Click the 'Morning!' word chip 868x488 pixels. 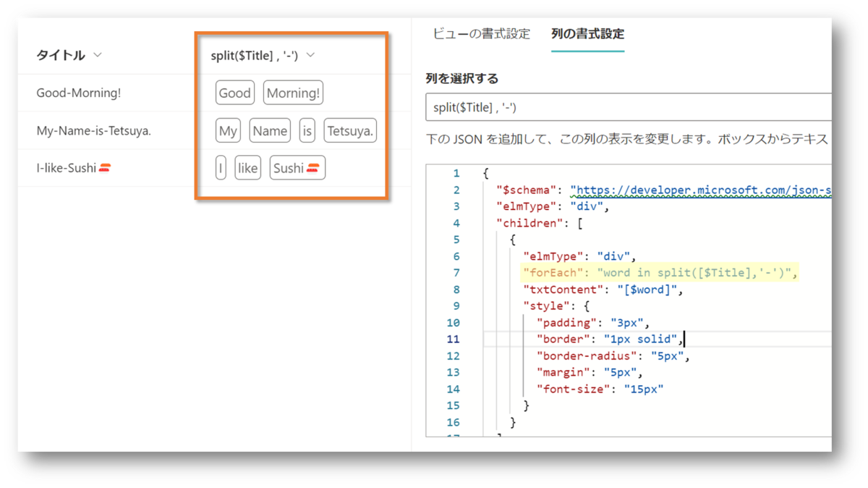pos(293,93)
